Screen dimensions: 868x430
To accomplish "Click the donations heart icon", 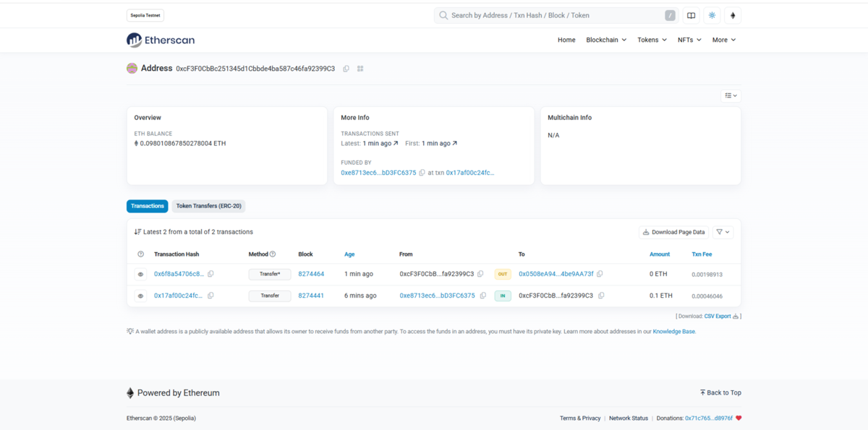I will (739, 418).
